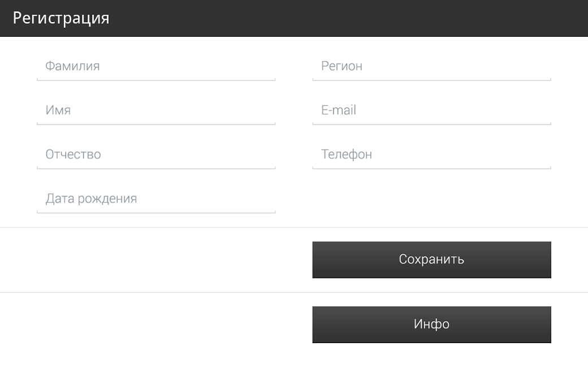Save the registration form
Image resolution: width=588 pixels, height=368 pixels.
[431, 260]
